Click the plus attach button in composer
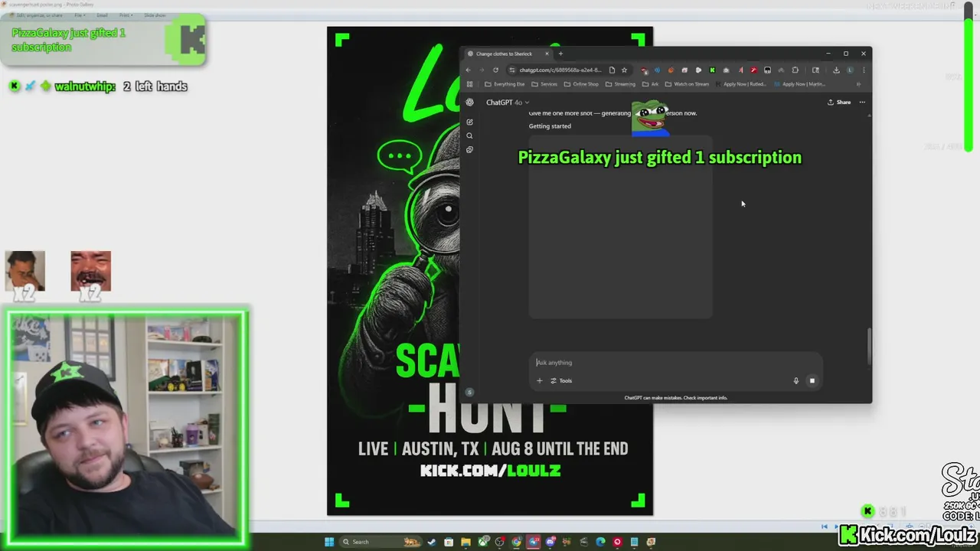 coord(539,380)
